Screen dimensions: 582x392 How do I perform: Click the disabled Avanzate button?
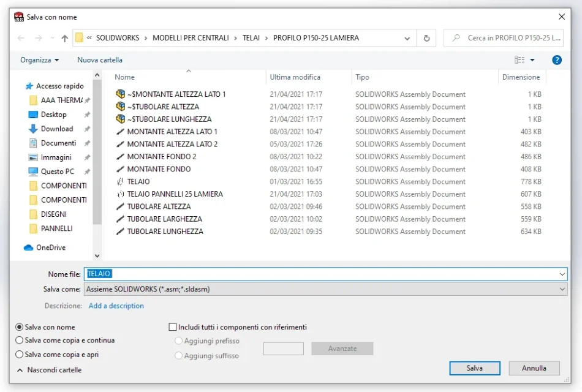tap(342, 349)
